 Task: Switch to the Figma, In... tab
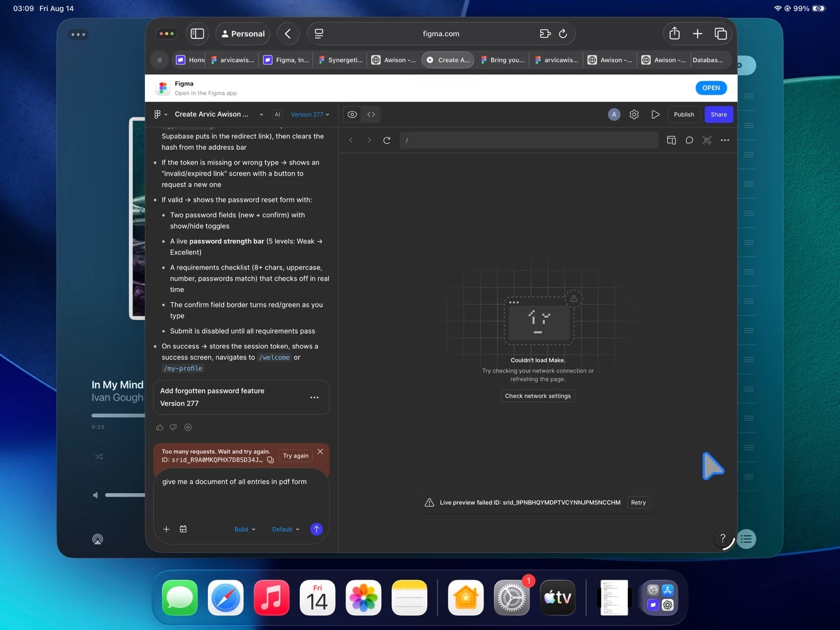(286, 60)
